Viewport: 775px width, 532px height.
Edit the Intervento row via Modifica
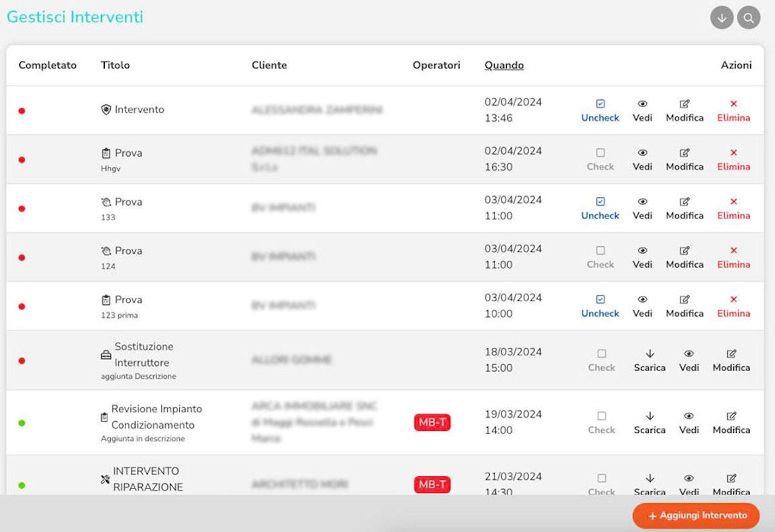pyautogui.click(x=685, y=111)
